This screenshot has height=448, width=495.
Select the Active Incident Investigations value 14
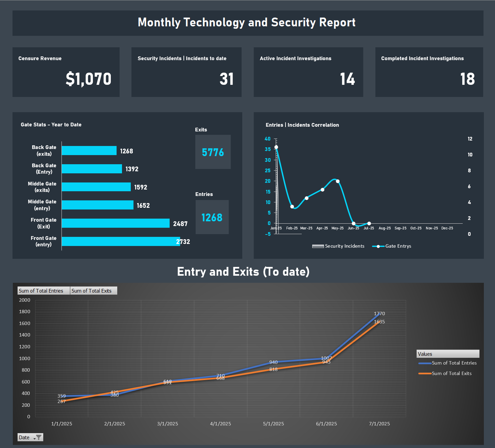click(x=347, y=79)
